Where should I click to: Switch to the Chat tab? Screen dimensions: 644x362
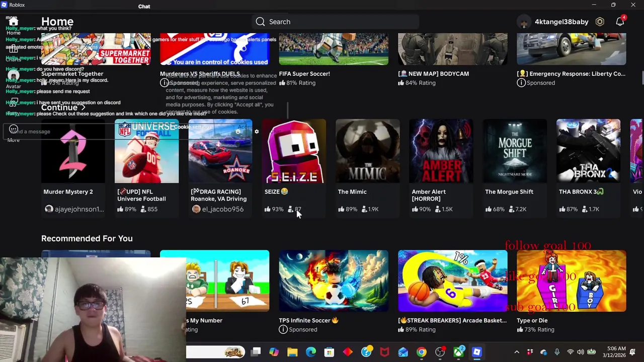(144, 7)
